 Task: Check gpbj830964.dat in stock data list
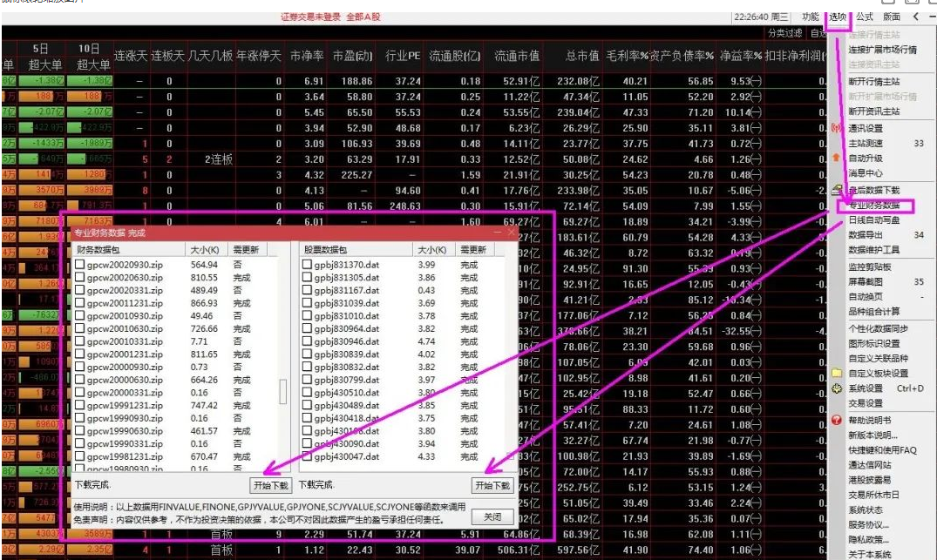pos(307,328)
